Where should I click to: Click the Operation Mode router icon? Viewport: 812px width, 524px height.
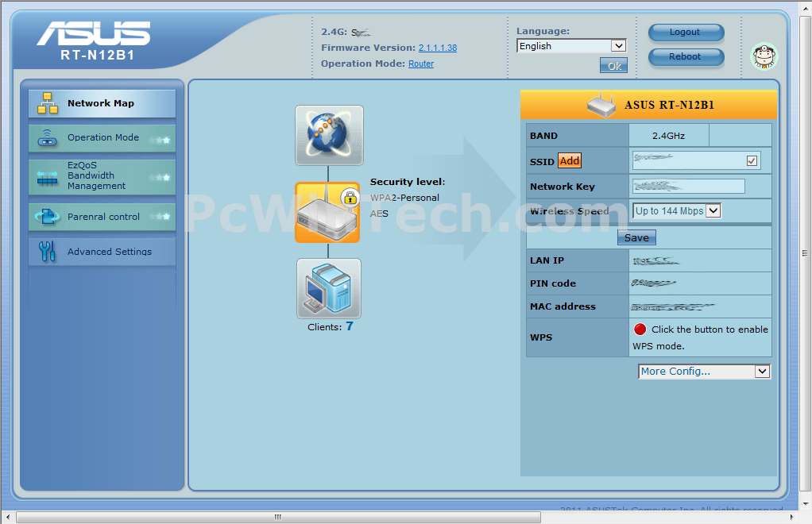[47, 138]
